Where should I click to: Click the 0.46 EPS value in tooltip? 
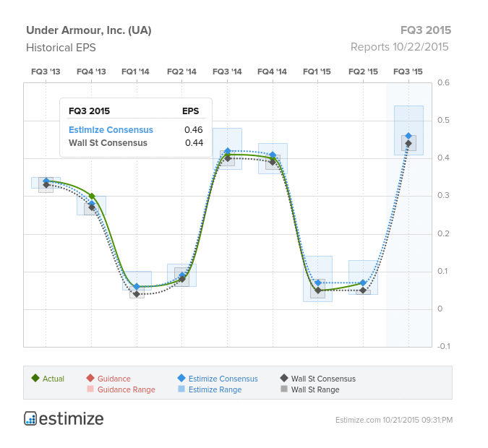pyautogui.click(x=193, y=130)
